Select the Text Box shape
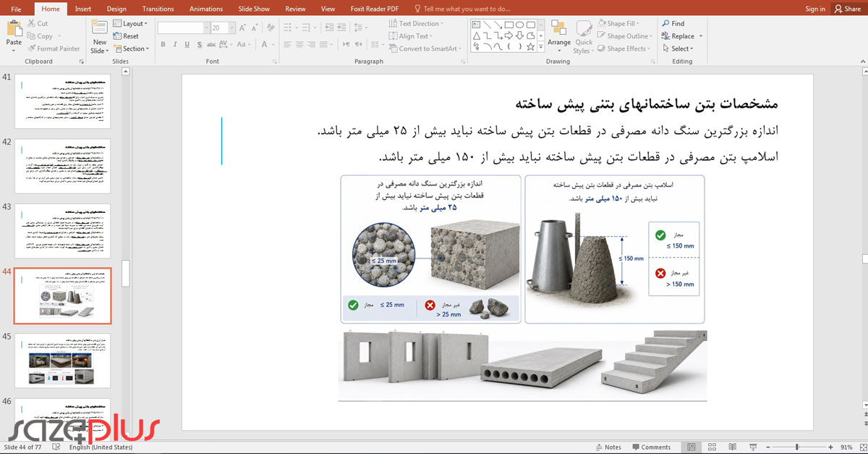Viewport: 868px width, 454px height. coord(477,24)
